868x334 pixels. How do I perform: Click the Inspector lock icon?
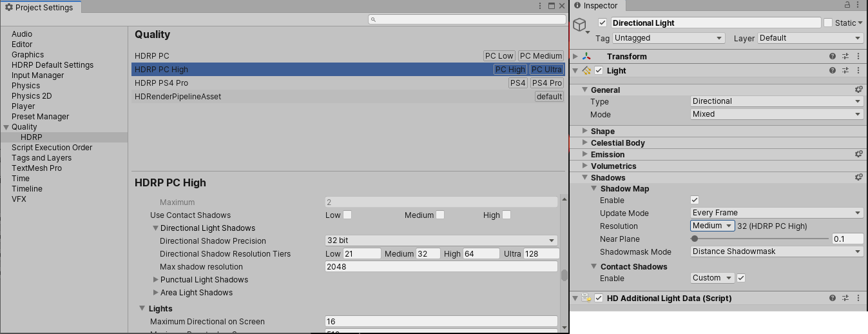(847, 5)
